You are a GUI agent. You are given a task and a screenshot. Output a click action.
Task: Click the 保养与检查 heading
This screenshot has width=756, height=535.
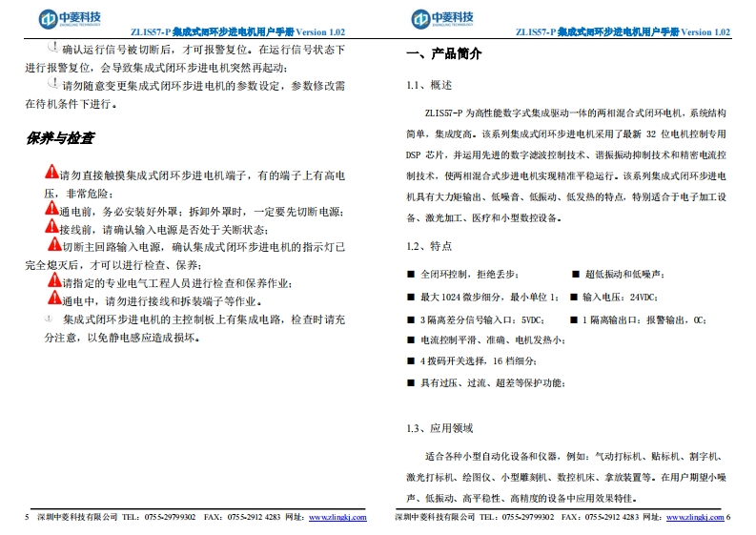(60, 137)
